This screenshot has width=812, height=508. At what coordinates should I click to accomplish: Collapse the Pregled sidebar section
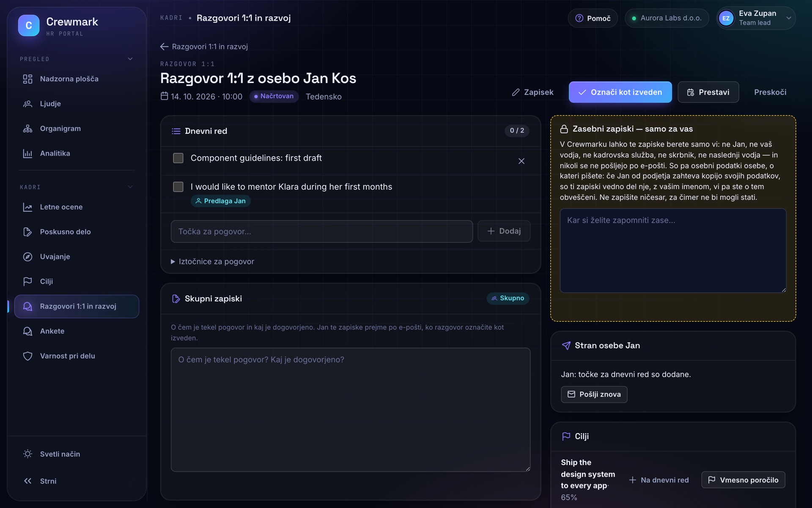tap(130, 59)
